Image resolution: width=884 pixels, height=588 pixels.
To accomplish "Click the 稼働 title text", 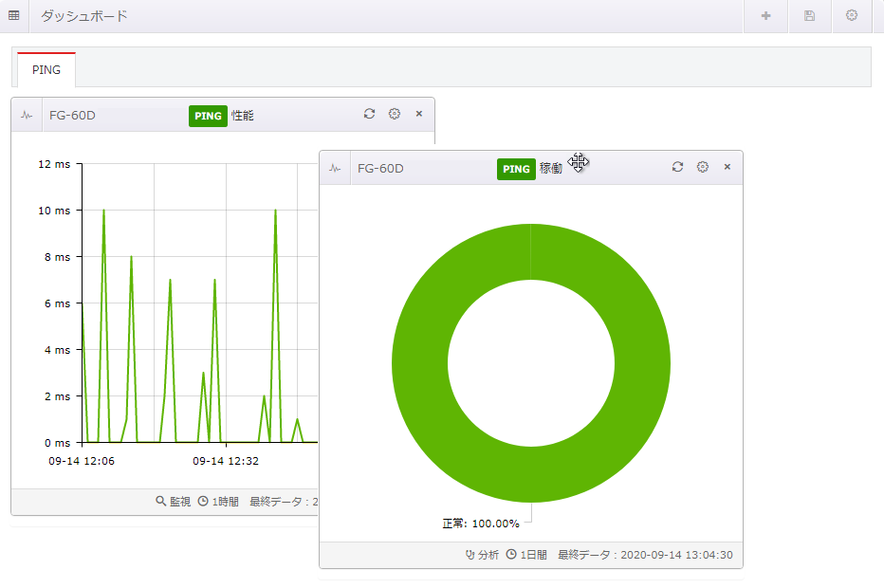I will click(551, 169).
